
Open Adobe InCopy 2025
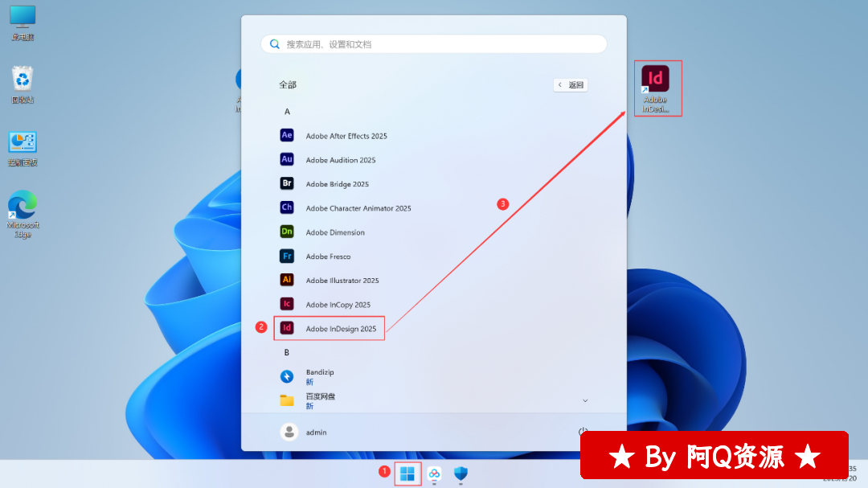coord(325,304)
